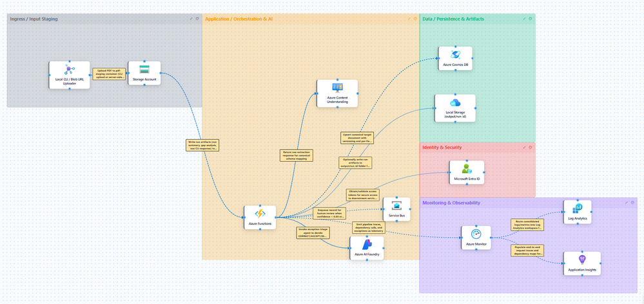
Task: Select the Local CLI / Blob URL Uploader icon
Action: coord(69,70)
